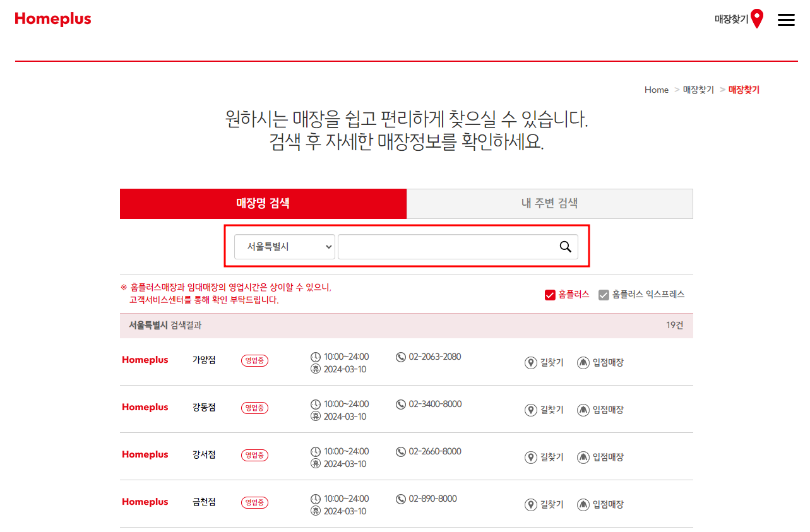The height and width of the screenshot is (532, 810).
Task: Click the 19건 result count
Action: tap(675, 326)
